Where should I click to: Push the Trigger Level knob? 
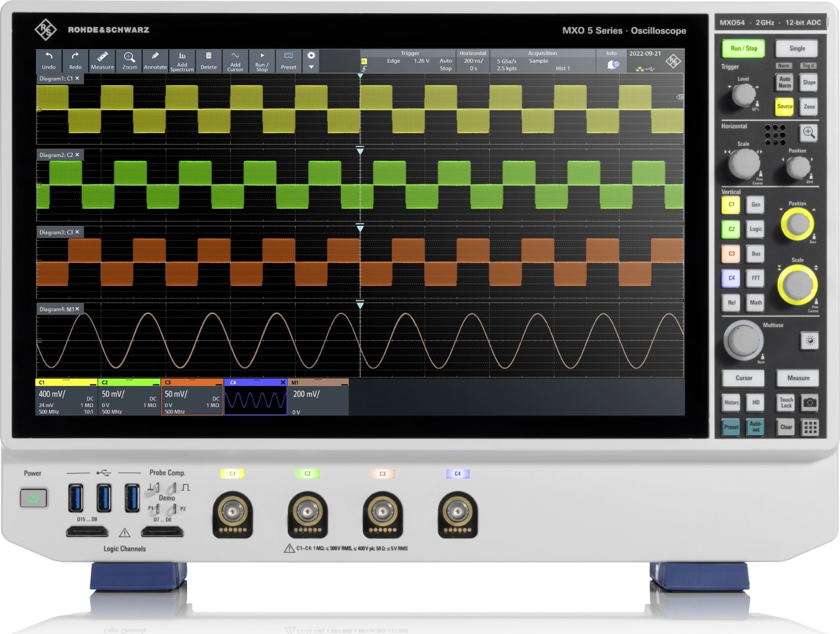743,96
